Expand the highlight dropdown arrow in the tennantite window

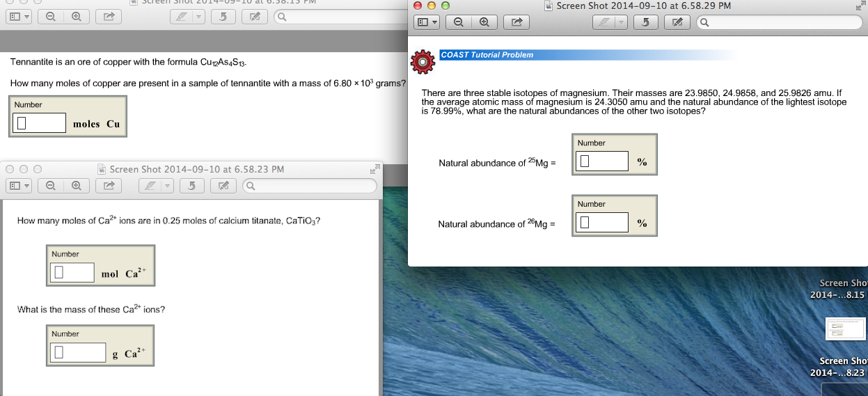tap(198, 17)
